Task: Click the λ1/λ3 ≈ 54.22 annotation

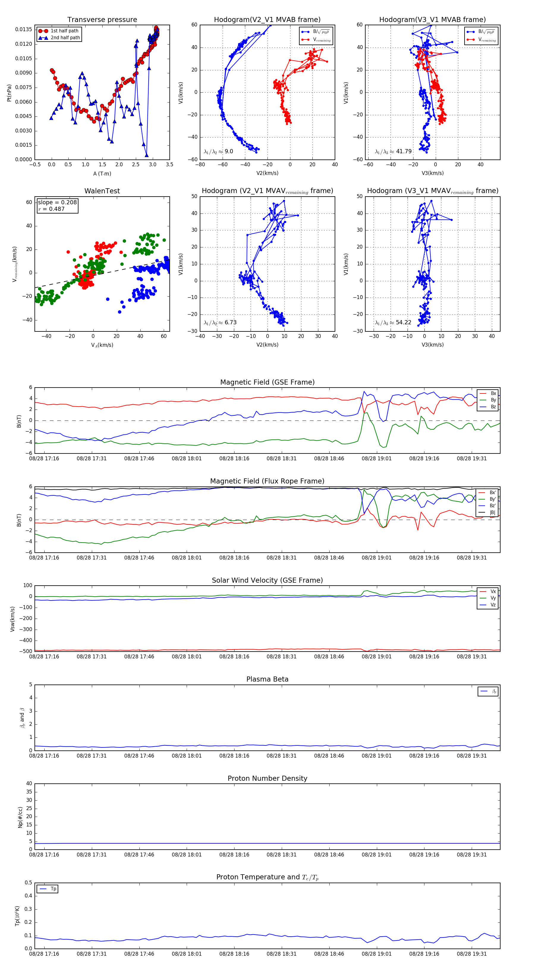Action: point(393,323)
